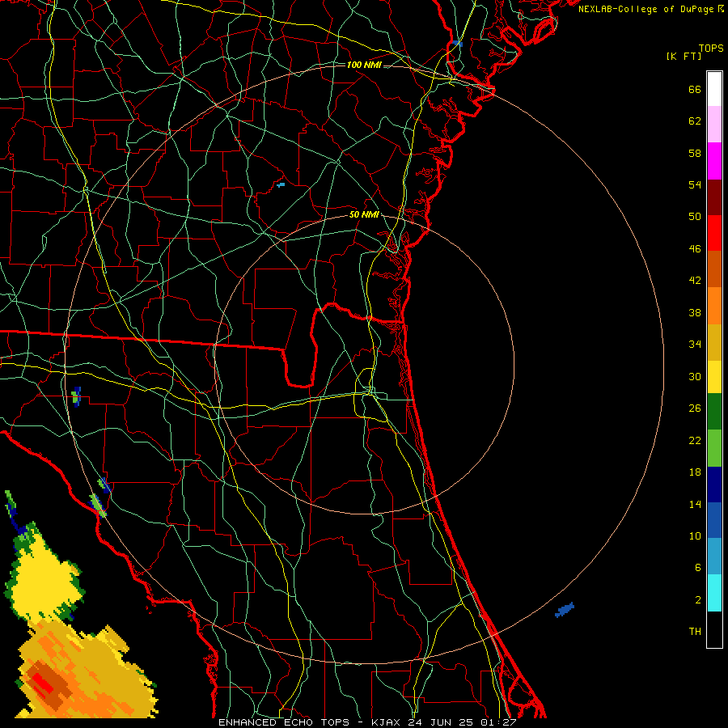Click the legend value 66
Viewport: 728px width, 728px height.
click(x=695, y=89)
